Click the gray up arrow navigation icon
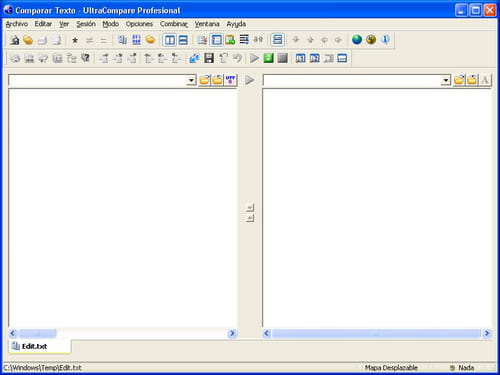 tap(310, 40)
